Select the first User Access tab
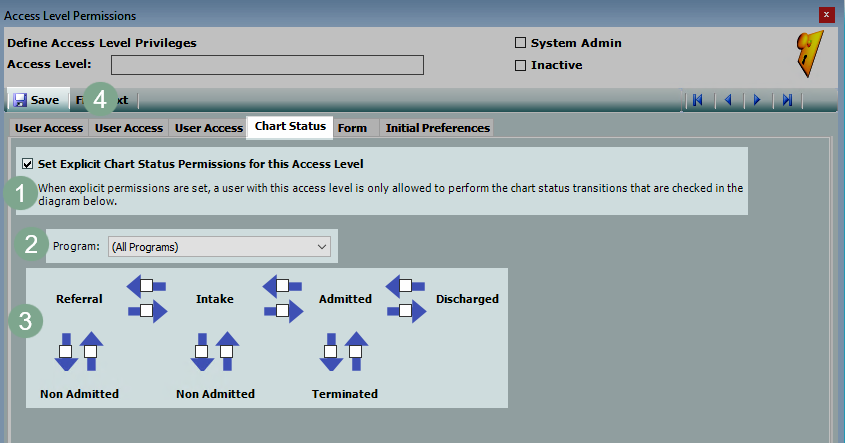The height and width of the screenshot is (443, 845). [x=49, y=128]
